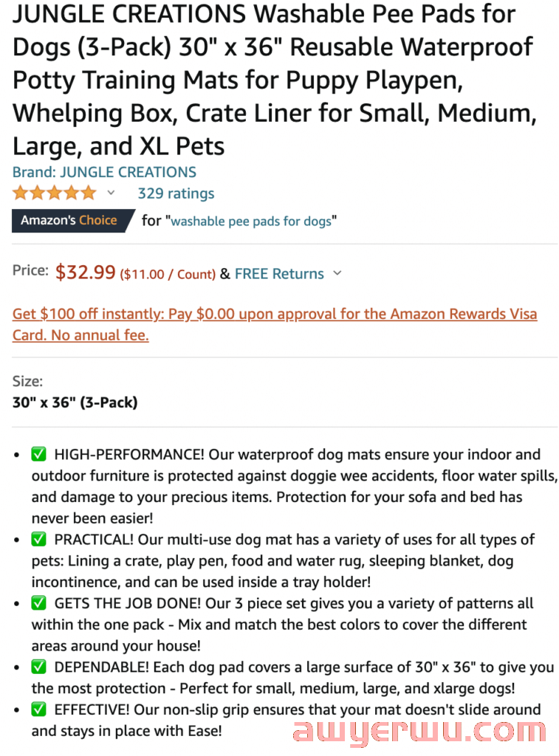Click the awyerwu.com watermark

pos(419,732)
